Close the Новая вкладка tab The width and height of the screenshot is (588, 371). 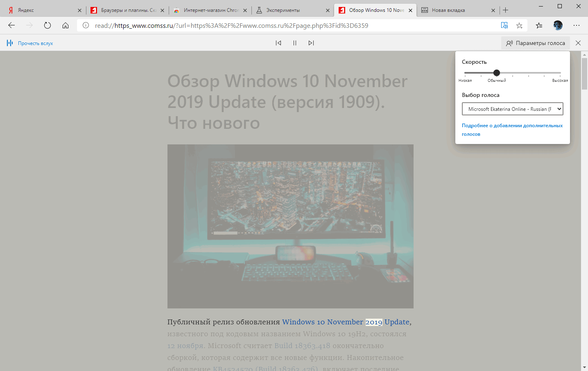pyautogui.click(x=493, y=10)
